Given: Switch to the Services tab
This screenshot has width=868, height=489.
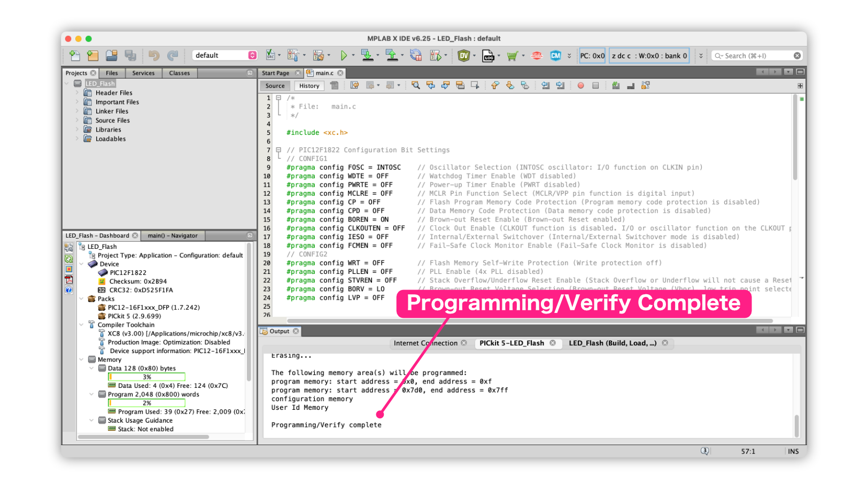Looking at the screenshot, I should click(143, 73).
